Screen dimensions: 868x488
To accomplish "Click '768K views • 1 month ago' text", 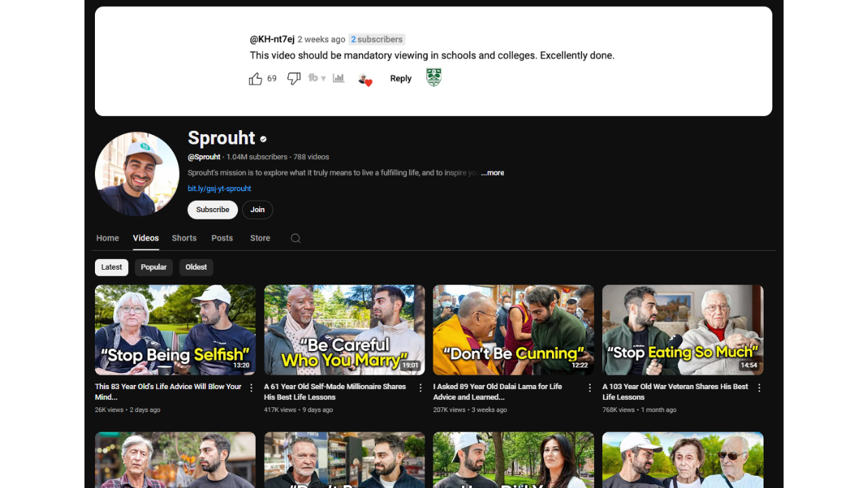I will click(x=639, y=410).
